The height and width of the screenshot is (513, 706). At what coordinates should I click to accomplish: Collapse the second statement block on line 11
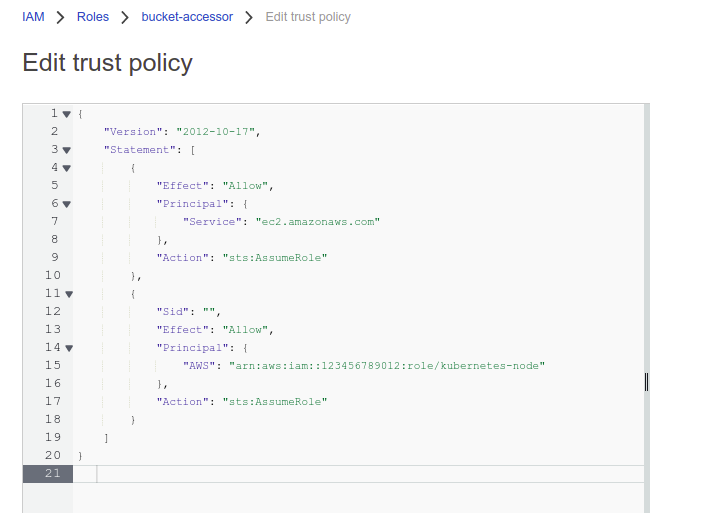click(x=67, y=294)
